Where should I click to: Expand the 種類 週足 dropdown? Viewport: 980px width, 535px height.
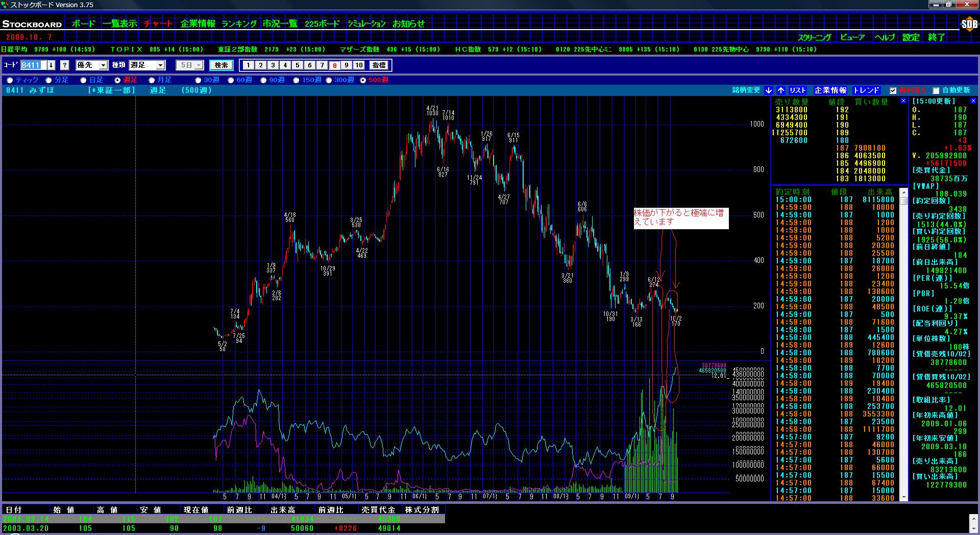pos(160,65)
